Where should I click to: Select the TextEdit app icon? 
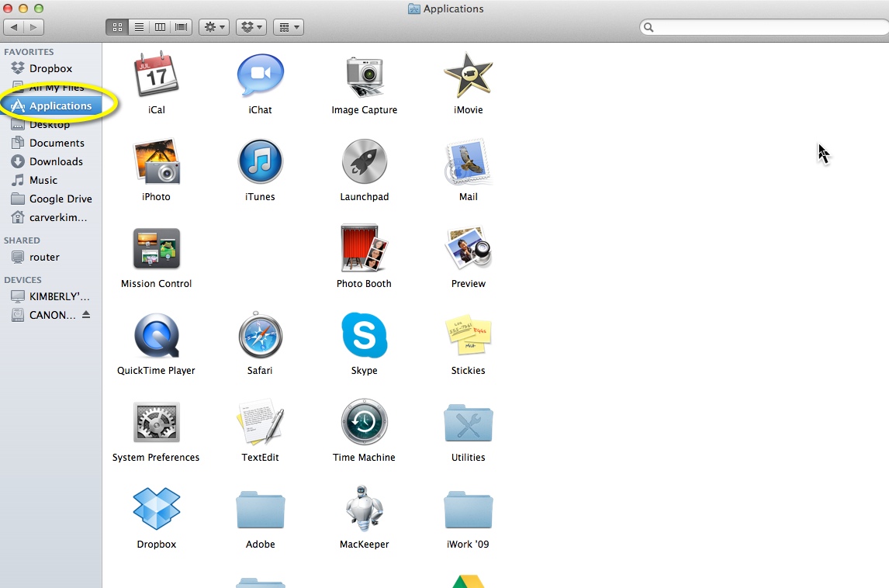click(260, 422)
